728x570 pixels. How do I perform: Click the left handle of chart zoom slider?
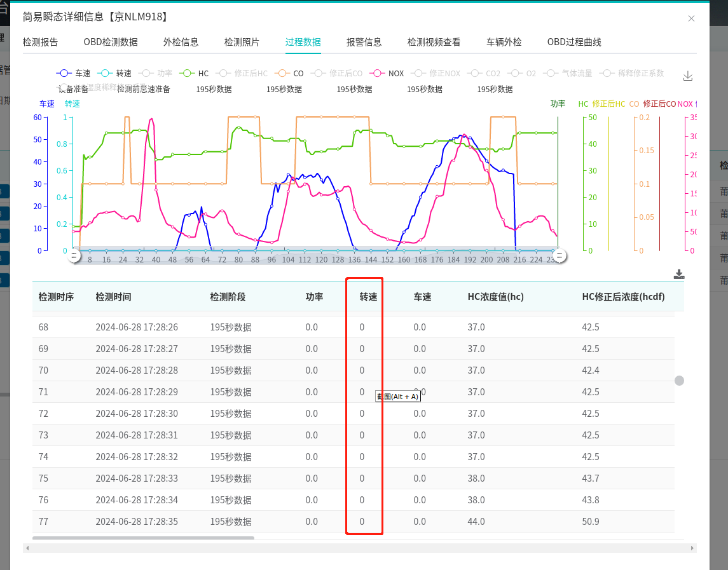click(74, 255)
